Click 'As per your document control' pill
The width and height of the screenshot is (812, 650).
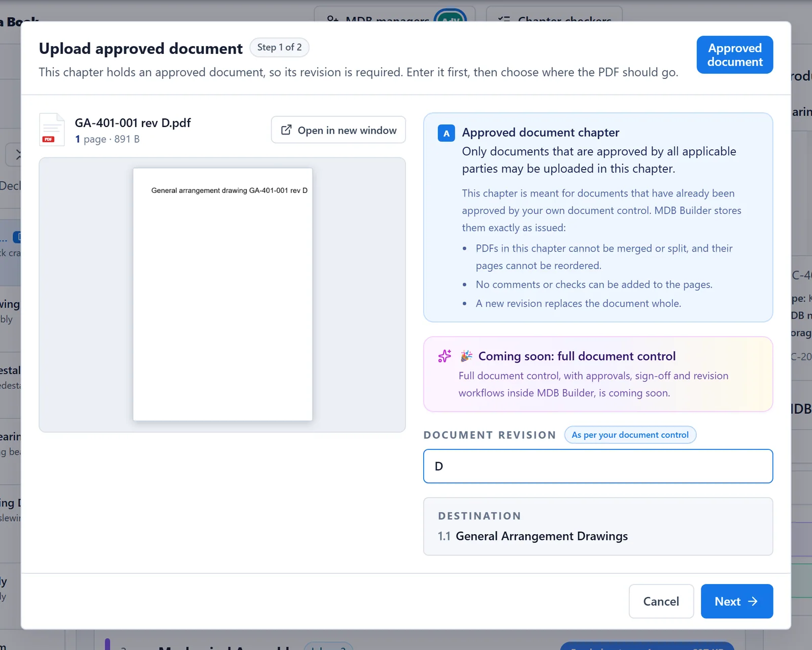coord(630,435)
